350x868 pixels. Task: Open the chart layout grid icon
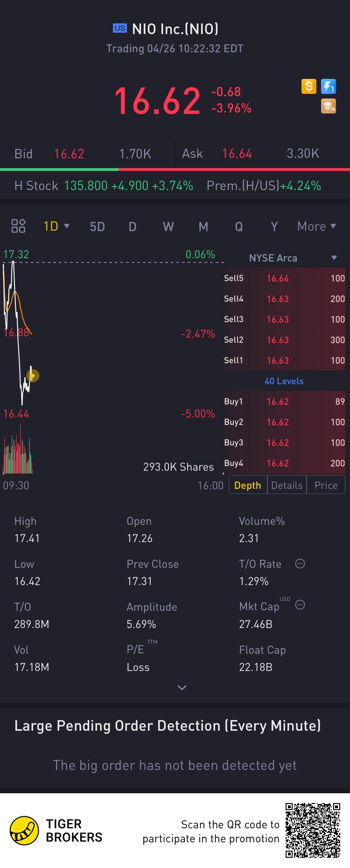click(18, 226)
